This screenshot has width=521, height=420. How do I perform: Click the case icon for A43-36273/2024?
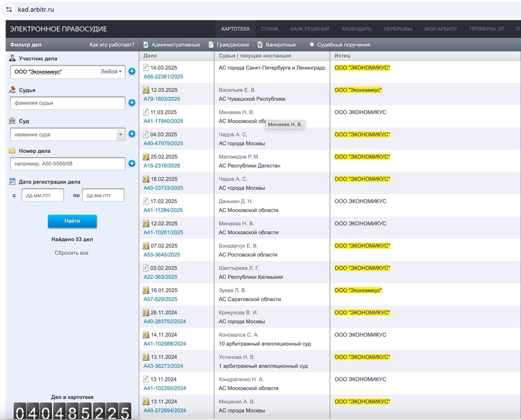[x=146, y=357]
